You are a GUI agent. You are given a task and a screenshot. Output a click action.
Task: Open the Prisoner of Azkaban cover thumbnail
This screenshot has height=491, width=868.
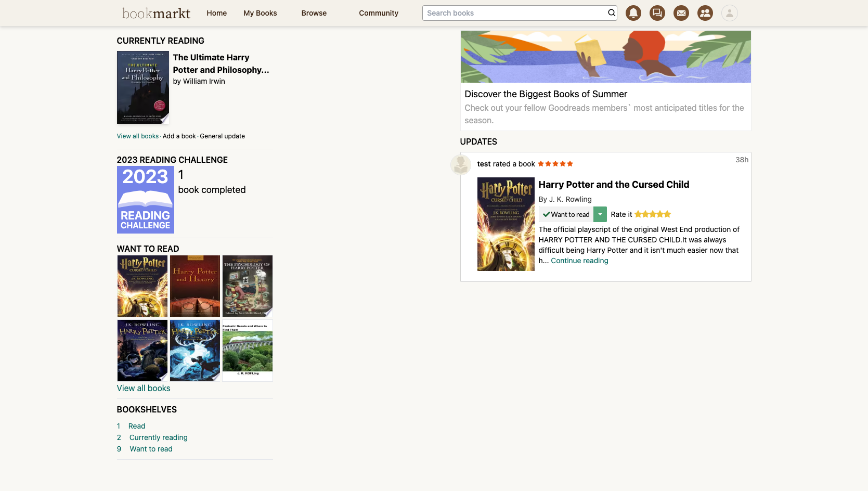195,351
